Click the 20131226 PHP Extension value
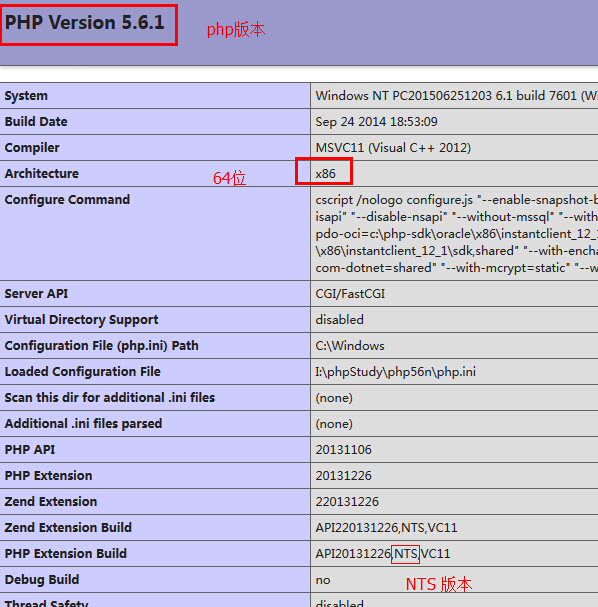Image resolution: width=598 pixels, height=607 pixels. [x=343, y=475]
